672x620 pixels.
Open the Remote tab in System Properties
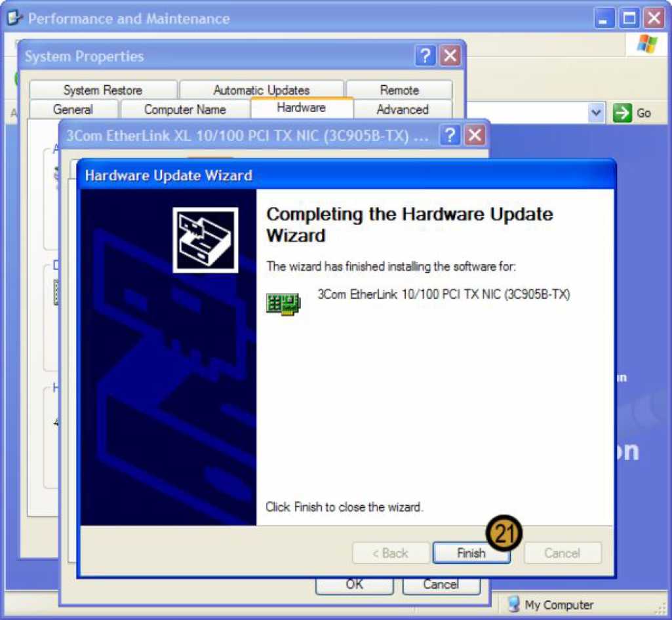coord(399,90)
